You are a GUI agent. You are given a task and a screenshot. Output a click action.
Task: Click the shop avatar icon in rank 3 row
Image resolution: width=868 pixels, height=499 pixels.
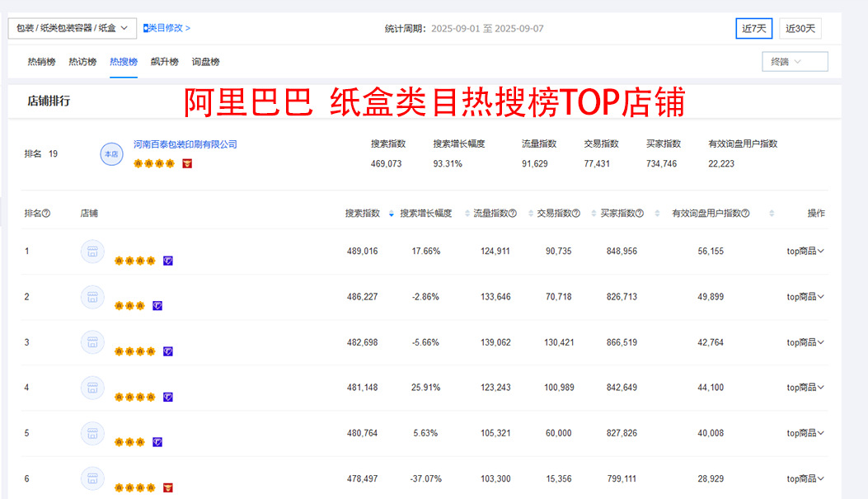coord(92,342)
